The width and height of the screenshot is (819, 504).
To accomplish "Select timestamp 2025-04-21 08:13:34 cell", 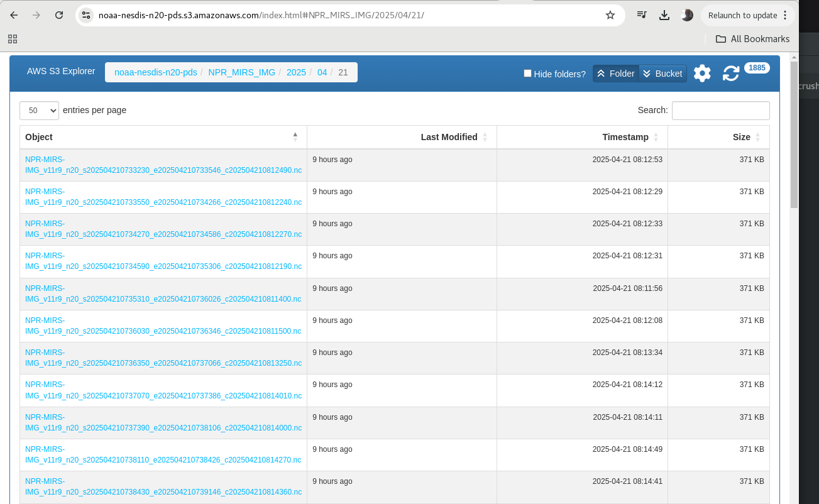I will 582,358.
